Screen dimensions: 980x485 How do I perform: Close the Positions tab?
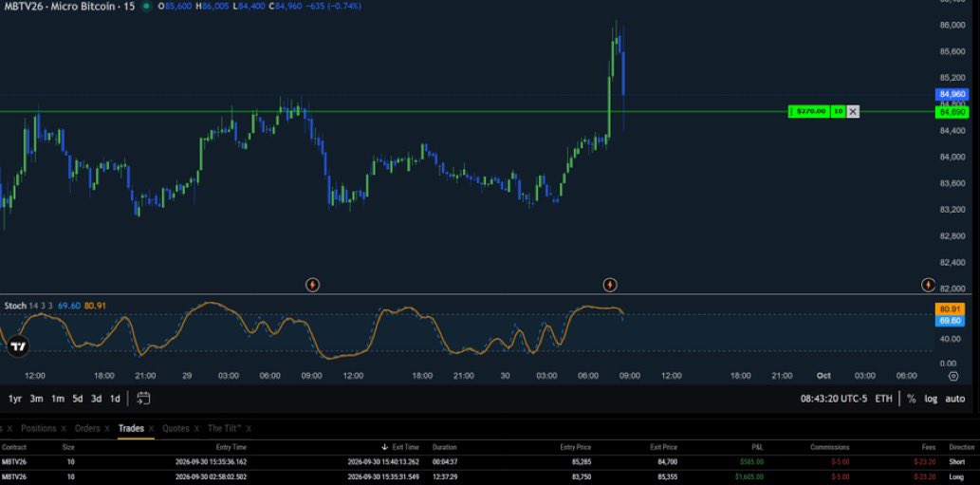coord(63,429)
